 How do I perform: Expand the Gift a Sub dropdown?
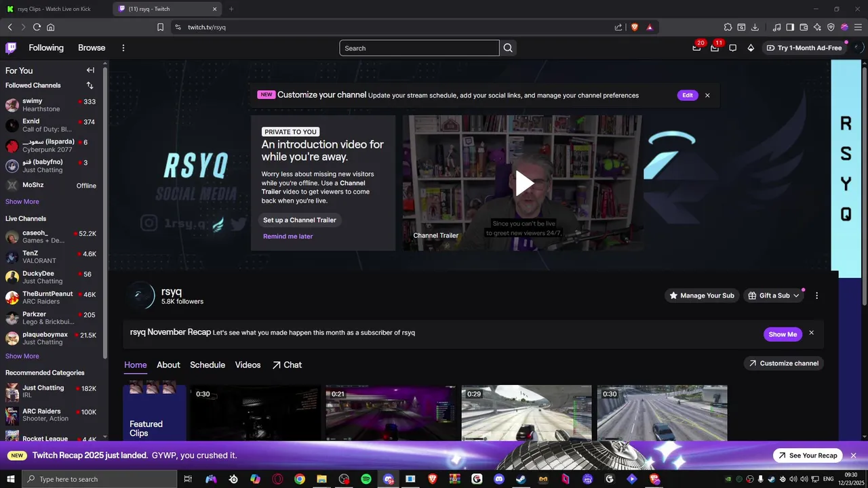tap(774, 296)
